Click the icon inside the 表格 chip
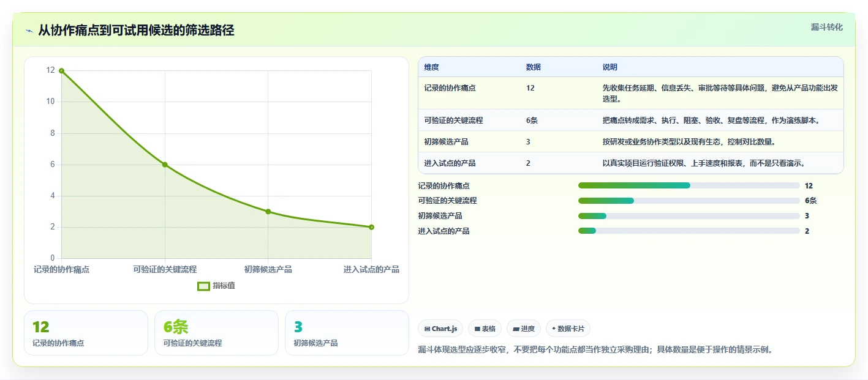This screenshot has width=868, height=380. point(477,329)
